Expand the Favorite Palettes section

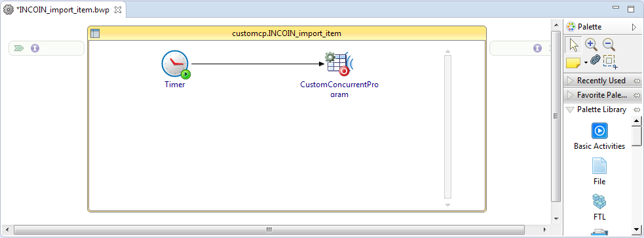[x=601, y=95]
